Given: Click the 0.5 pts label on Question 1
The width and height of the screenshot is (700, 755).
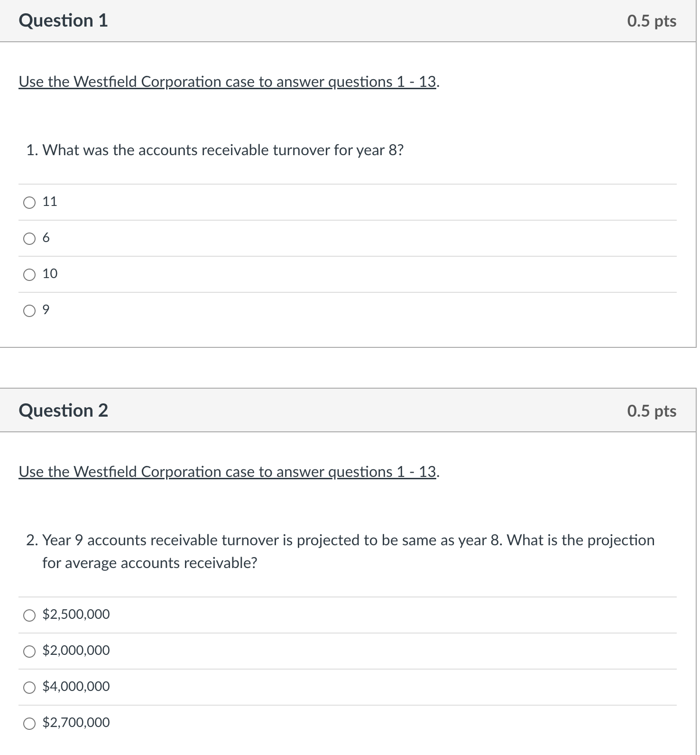Looking at the screenshot, I should [650, 20].
